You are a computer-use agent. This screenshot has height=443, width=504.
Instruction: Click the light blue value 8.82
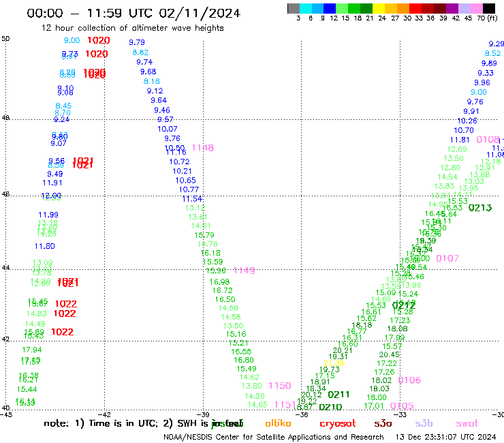(x=140, y=52)
